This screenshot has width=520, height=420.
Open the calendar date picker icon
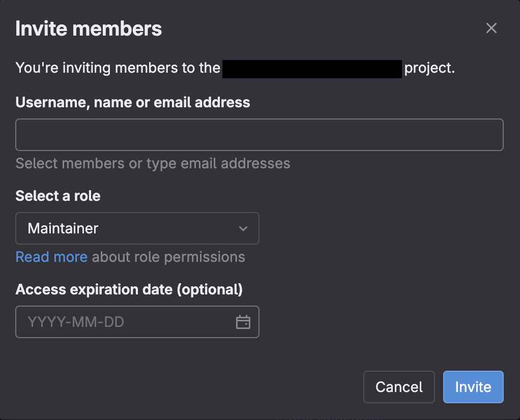coord(243,322)
